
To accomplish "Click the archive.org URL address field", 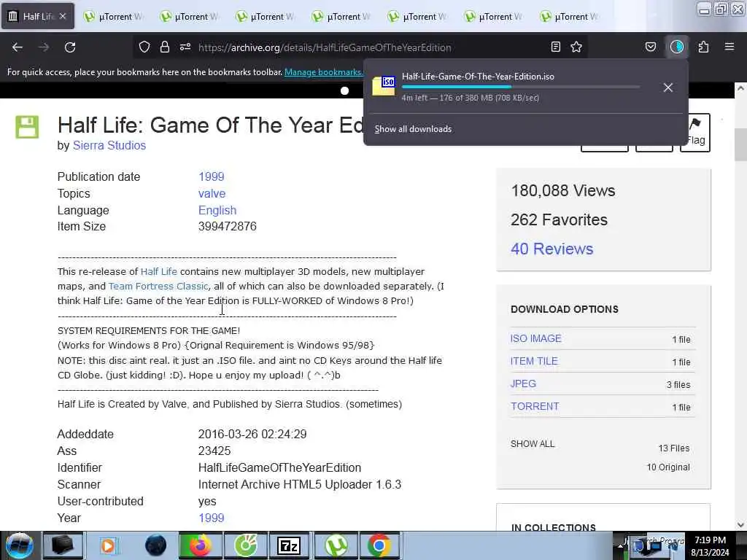I will click(x=325, y=47).
